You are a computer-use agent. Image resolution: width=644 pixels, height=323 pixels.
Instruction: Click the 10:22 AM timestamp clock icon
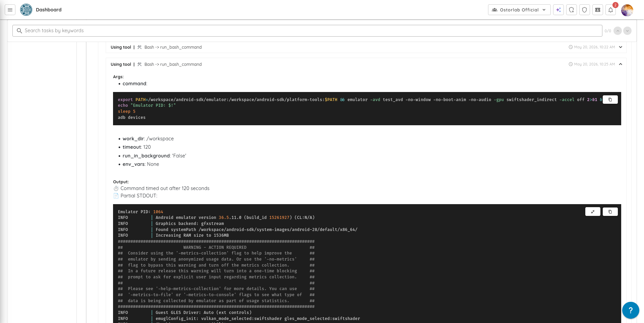coord(571,47)
